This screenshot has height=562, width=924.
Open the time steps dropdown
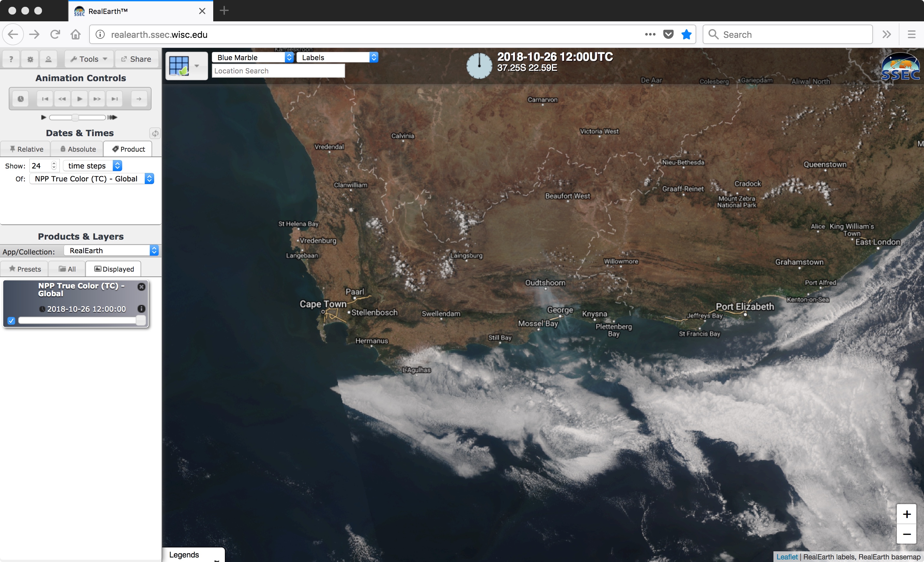point(93,166)
